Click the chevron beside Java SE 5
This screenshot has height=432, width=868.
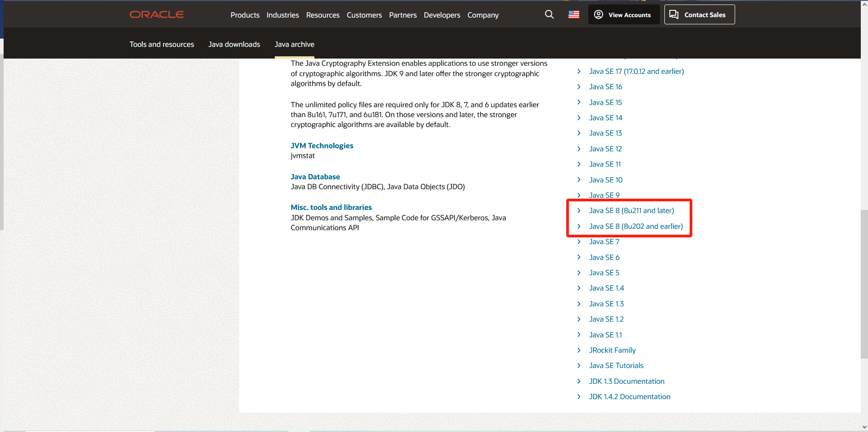[579, 273]
